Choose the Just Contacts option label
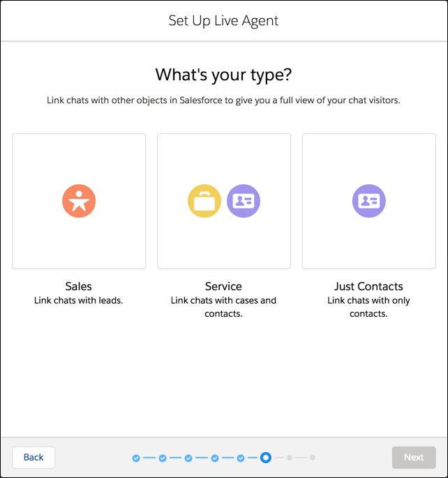Screen dimensions: 448x478 tap(368, 286)
